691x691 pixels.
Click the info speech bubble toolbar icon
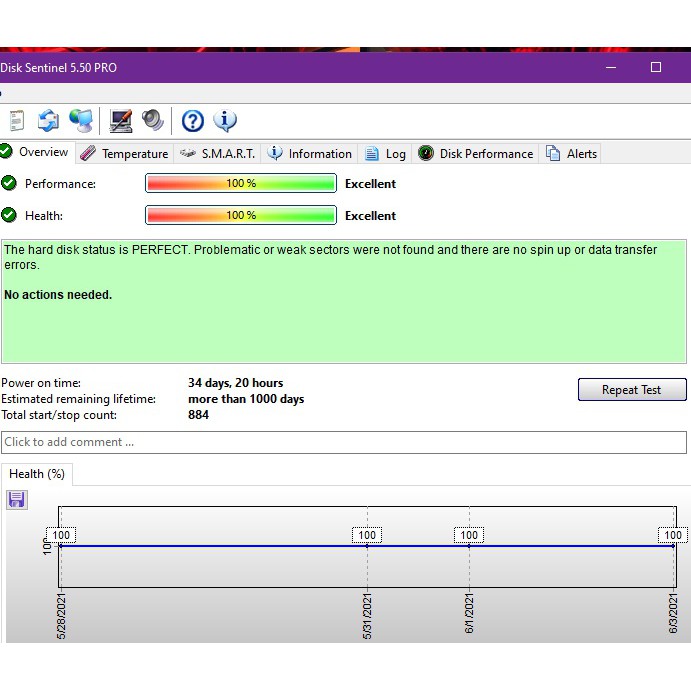pos(225,121)
